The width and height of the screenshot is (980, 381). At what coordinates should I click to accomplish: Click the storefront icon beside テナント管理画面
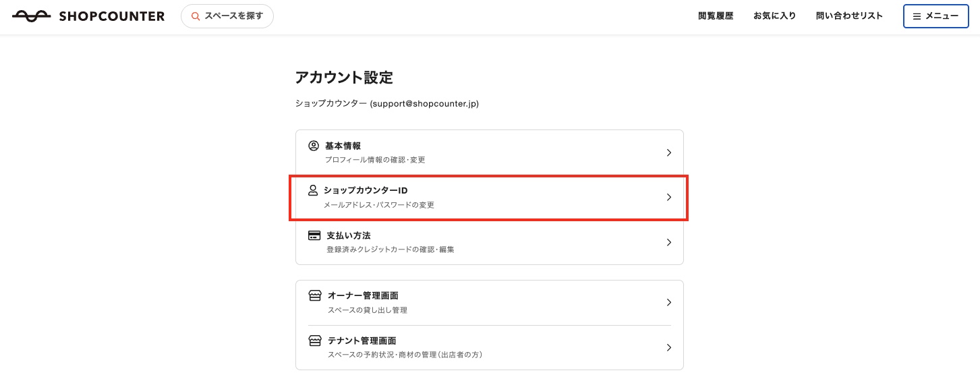(314, 341)
